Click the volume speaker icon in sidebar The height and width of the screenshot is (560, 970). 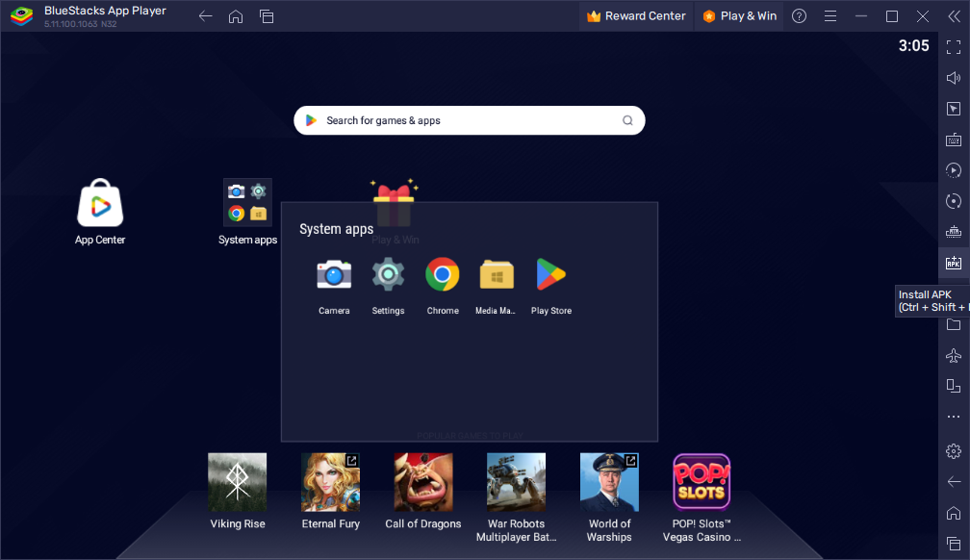pos(954,78)
